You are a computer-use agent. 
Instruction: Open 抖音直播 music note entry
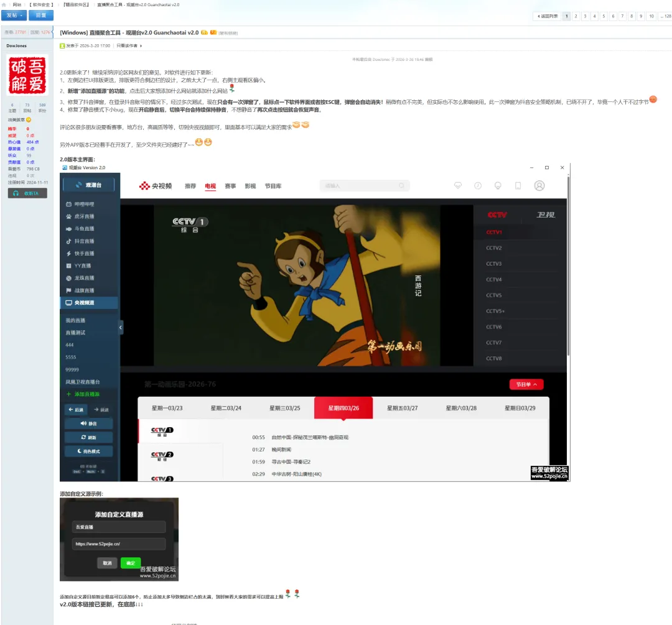coord(89,241)
